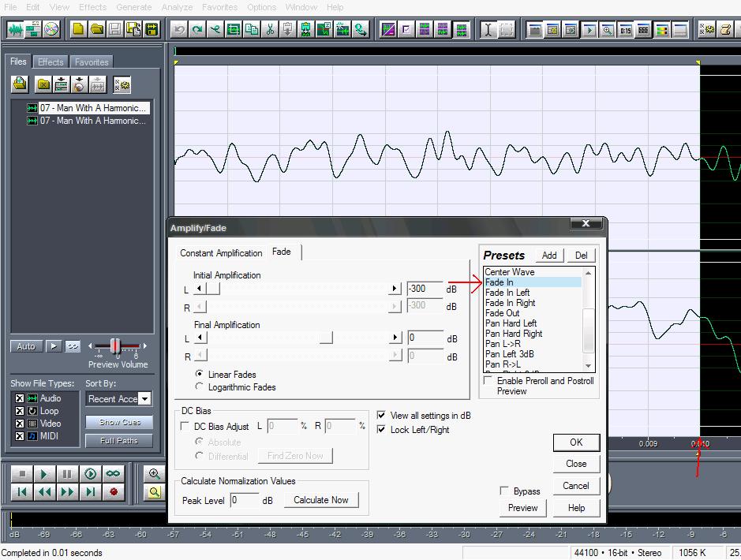Click the Peak Level input field
741x560 pixels.
pyautogui.click(x=245, y=500)
